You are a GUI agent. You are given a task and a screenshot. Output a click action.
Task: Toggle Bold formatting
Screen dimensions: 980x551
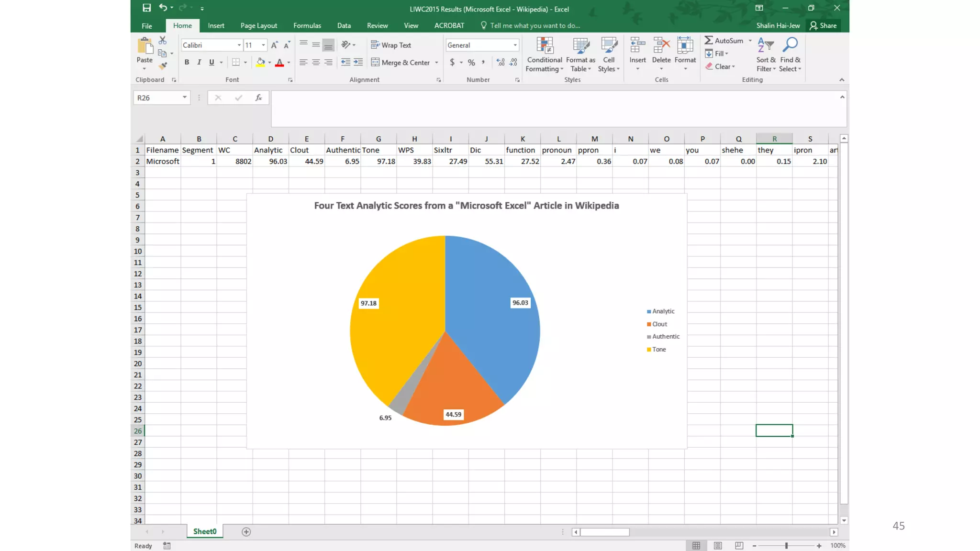pos(187,62)
